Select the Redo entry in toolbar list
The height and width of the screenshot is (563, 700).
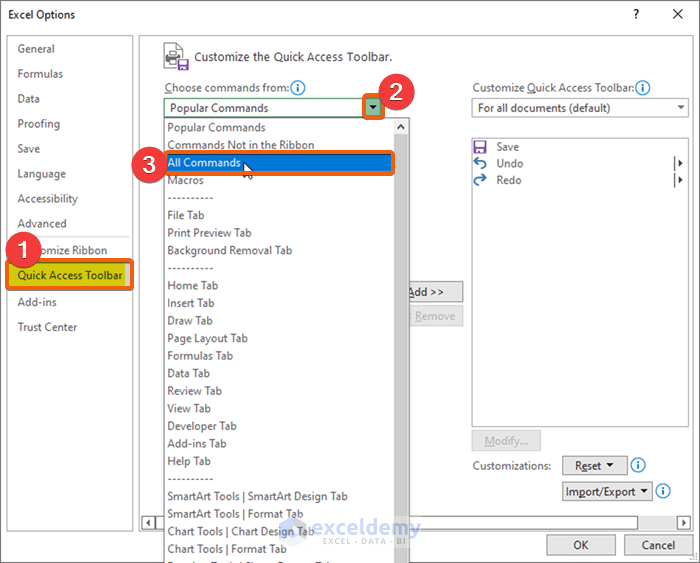(x=580, y=180)
